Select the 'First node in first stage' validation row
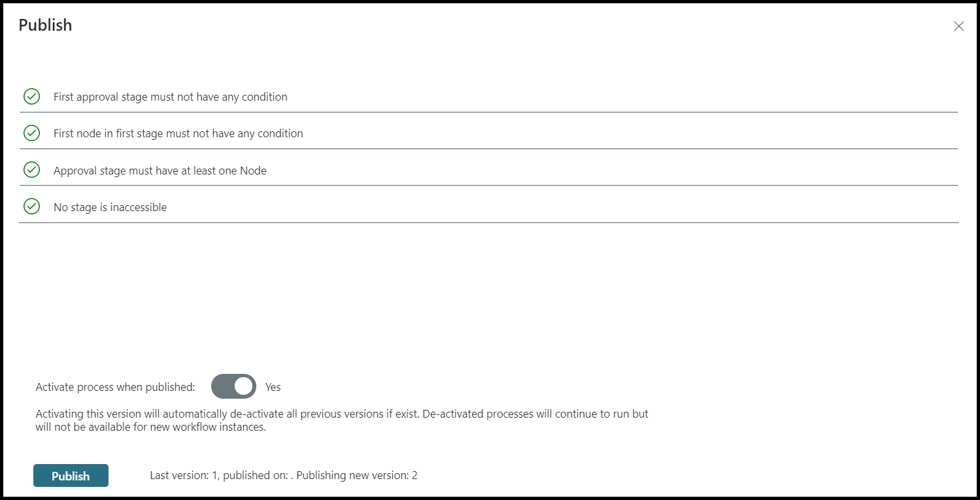This screenshot has height=500, width=980. click(x=488, y=133)
